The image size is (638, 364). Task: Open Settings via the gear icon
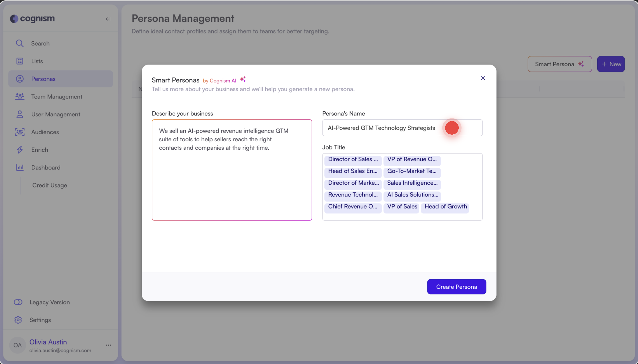tap(18, 320)
